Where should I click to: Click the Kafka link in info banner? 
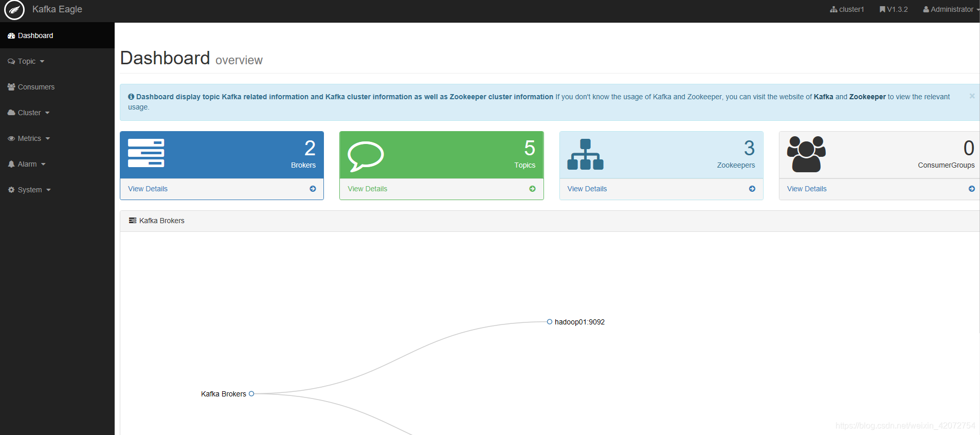click(x=823, y=97)
